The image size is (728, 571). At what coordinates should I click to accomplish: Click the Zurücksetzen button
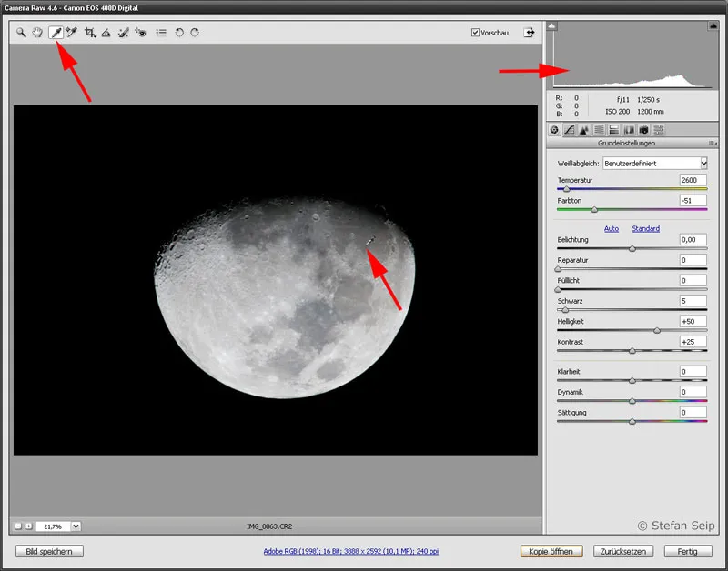coord(623,551)
